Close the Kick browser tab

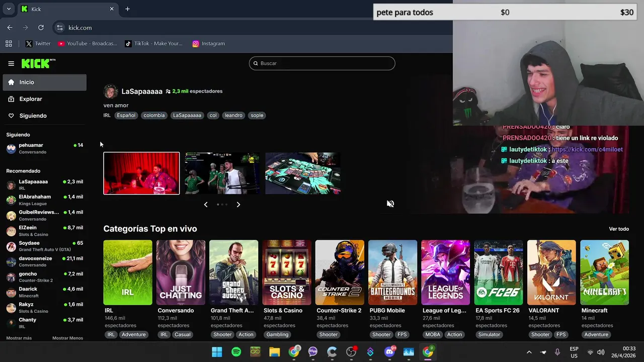[112, 9]
